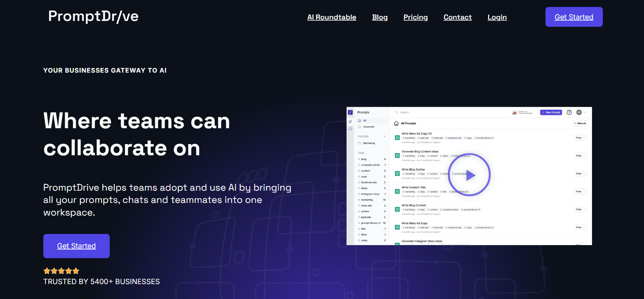
Task: Click Get Started below the description
Action: click(x=76, y=246)
